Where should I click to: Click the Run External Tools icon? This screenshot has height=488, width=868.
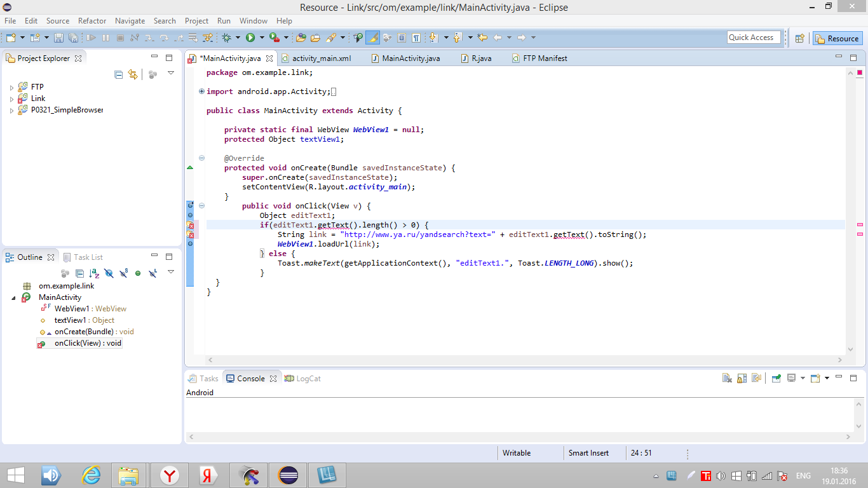click(x=273, y=38)
